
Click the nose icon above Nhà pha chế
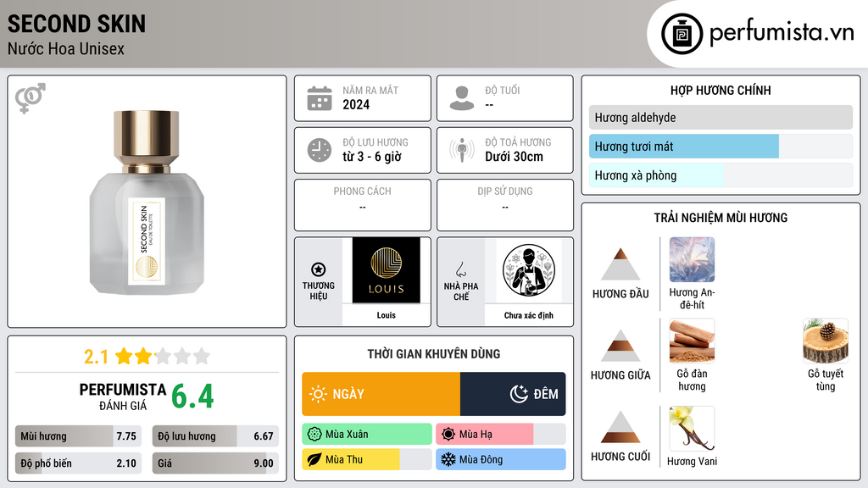[460, 269]
